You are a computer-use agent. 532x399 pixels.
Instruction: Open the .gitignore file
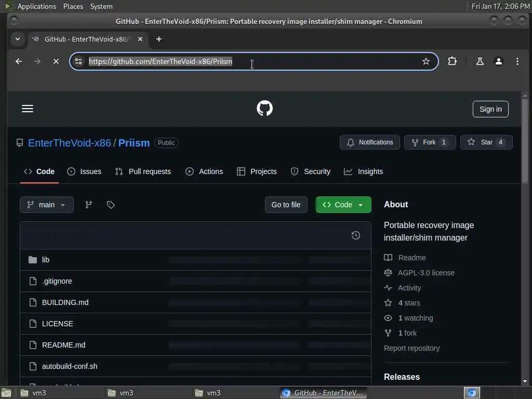coord(57,281)
